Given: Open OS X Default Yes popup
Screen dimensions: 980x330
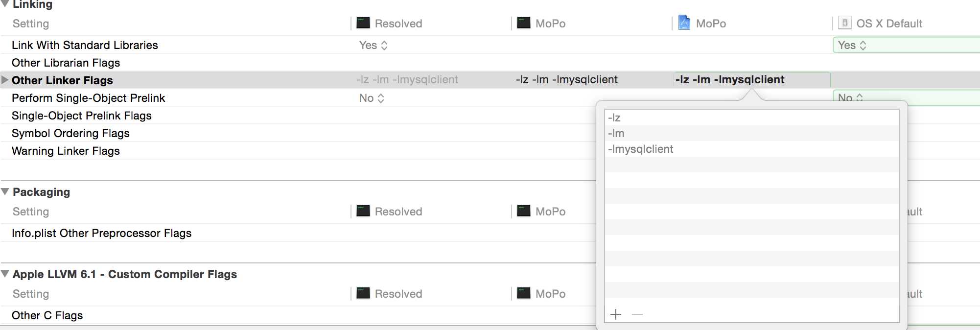Looking at the screenshot, I should click(x=852, y=45).
